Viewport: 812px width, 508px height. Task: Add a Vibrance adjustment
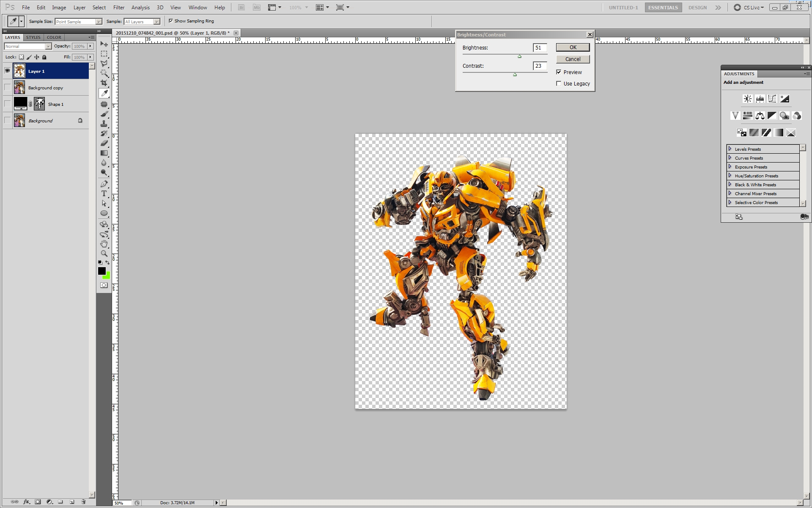735,116
